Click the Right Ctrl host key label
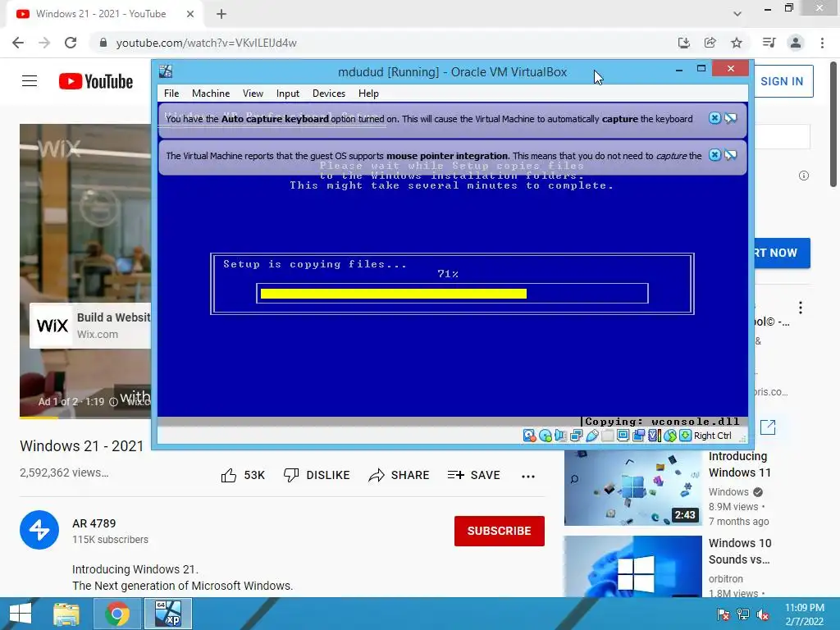 (x=713, y=436)
